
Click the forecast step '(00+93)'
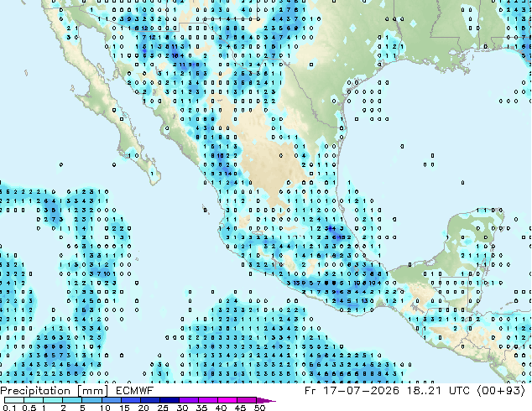501,391
